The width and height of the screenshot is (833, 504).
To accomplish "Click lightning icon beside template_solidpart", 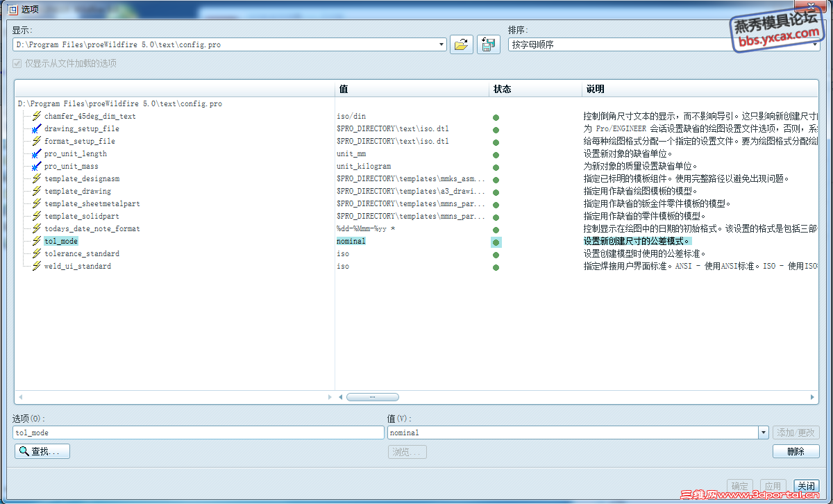I will coord(37,216).
